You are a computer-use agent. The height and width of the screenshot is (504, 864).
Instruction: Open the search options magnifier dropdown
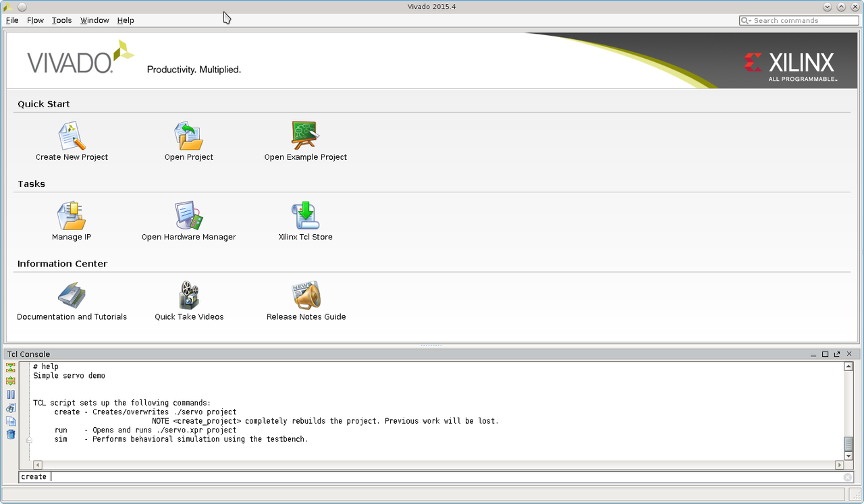(x=747, y=21)
